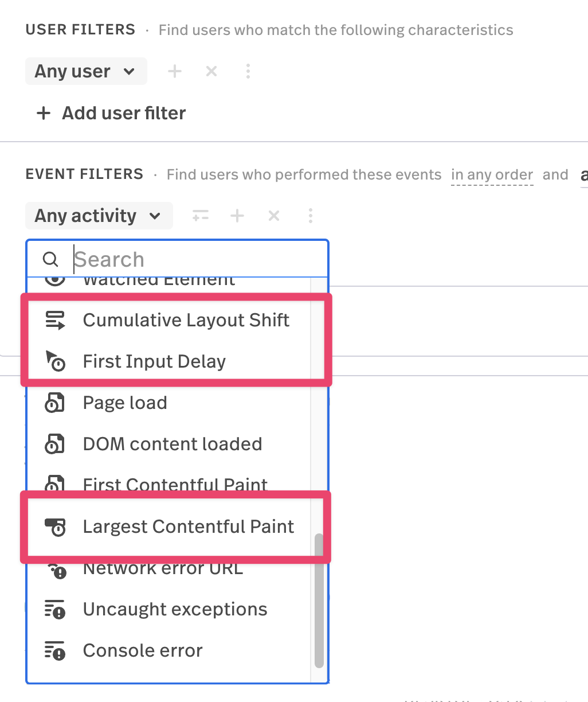
Task: Click the First Input Delay icon
Action: 55,361
